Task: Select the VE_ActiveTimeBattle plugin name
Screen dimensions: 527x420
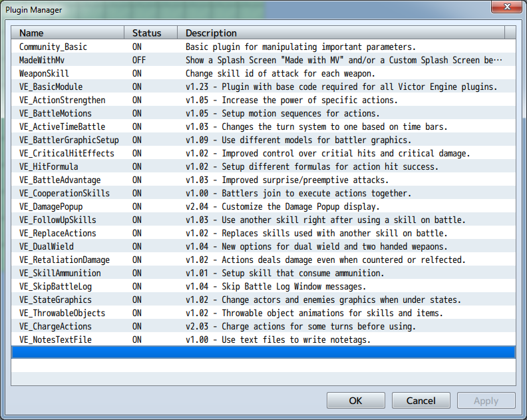Action: pyautogui.click(x=62, y=126)
